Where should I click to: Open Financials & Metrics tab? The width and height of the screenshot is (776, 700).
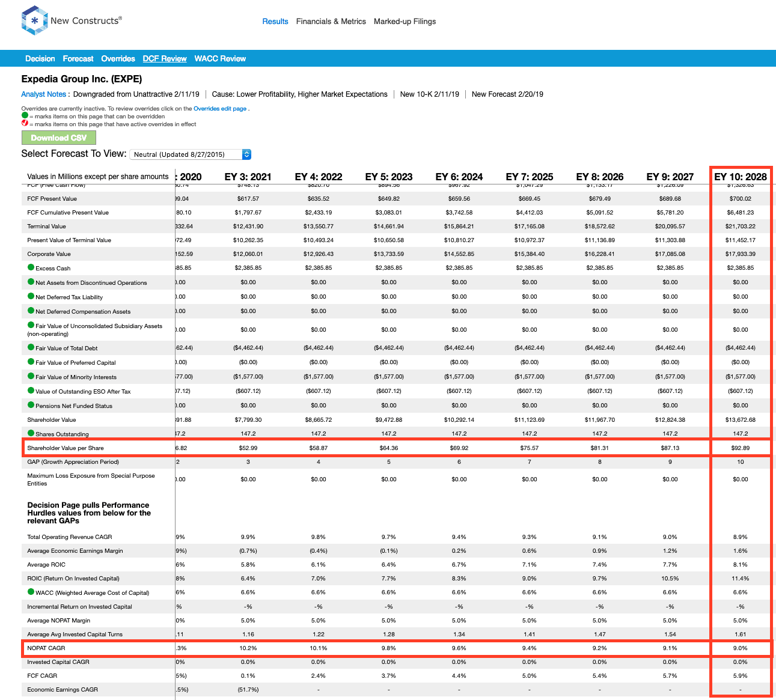click(331, 21)
